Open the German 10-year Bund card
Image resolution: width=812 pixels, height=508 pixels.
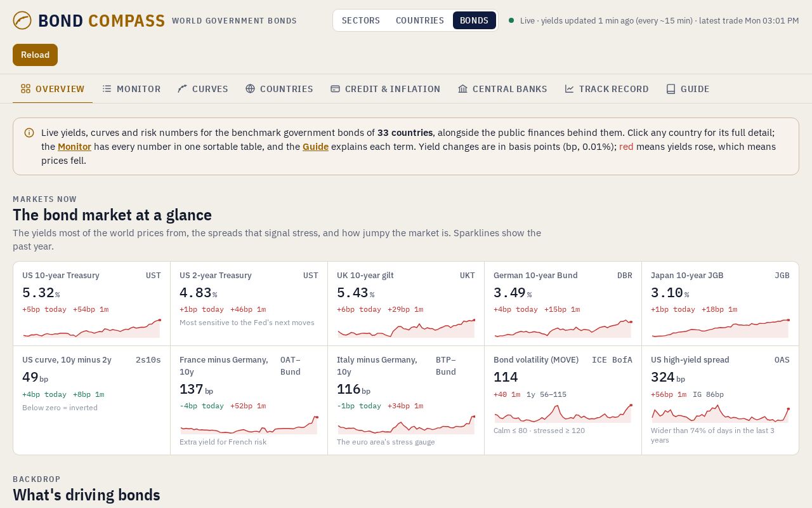point(563,304)
